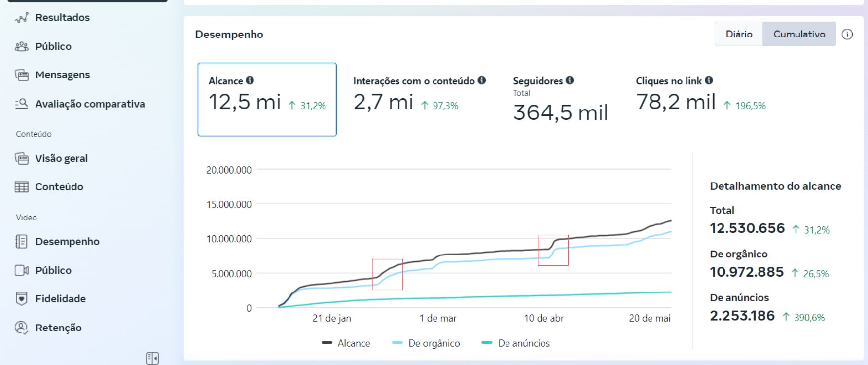This screenshot has height=365, width=868.
Task: Click the Avaliação comparativa icon
Action: pos(21,104)
